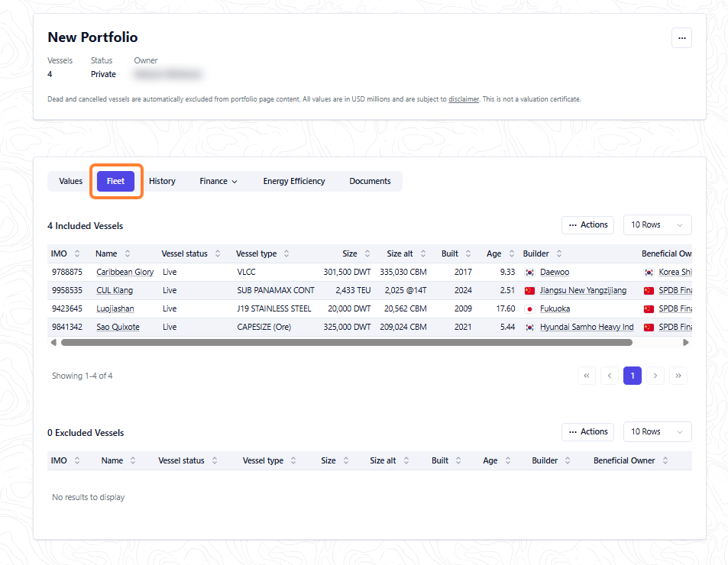The width and height of the screenshot is (728, 565).
Task: Go to first page of results
Action: 587,376
